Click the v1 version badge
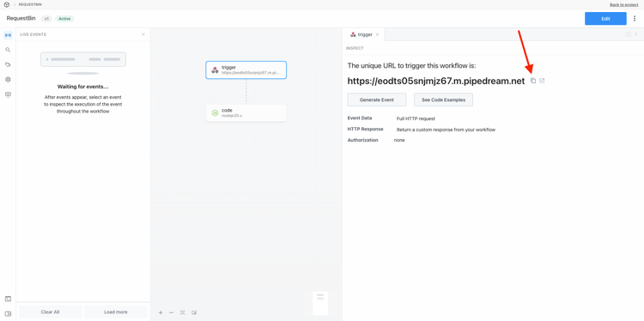 pos(46,19)
